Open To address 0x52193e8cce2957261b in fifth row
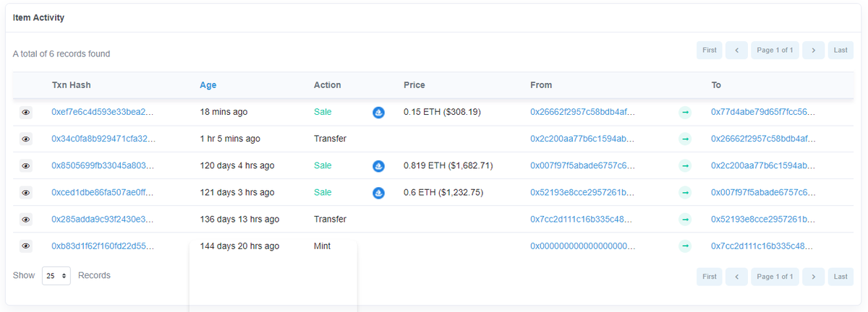868x312 pixels. [x=764, y=220]
